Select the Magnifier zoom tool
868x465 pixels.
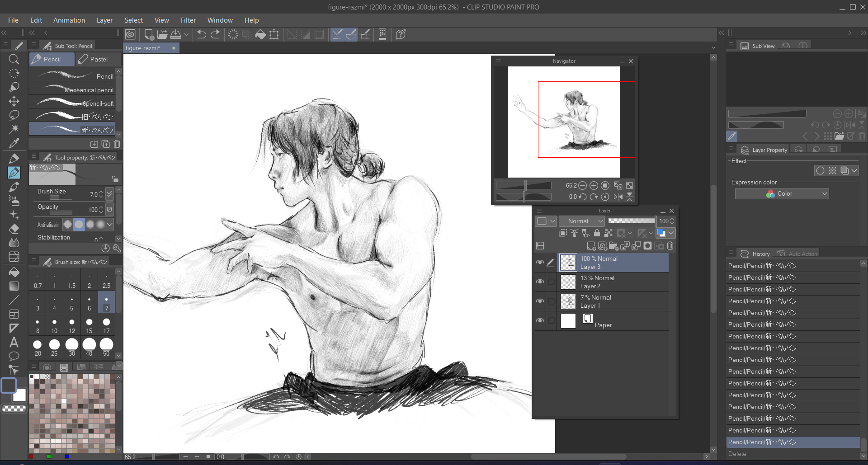(14, 59)
